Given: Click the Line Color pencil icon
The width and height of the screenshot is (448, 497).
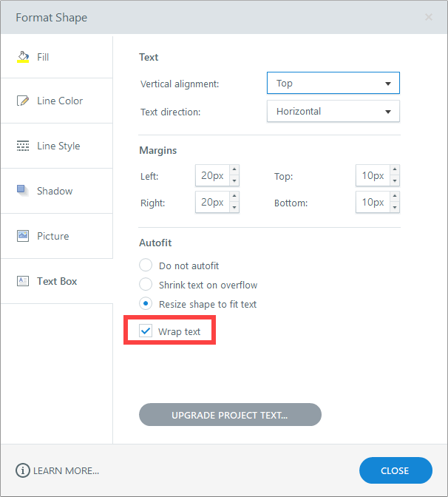Looking at the screenshot, I should (x=23, y=101).
